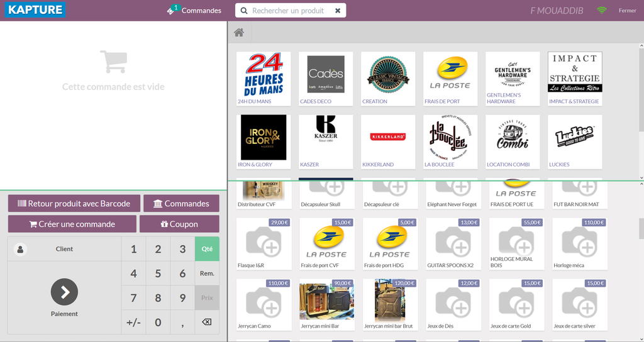644x342 pixels.
Task: Click the product list scrollbar
Action: click(641, 228)
